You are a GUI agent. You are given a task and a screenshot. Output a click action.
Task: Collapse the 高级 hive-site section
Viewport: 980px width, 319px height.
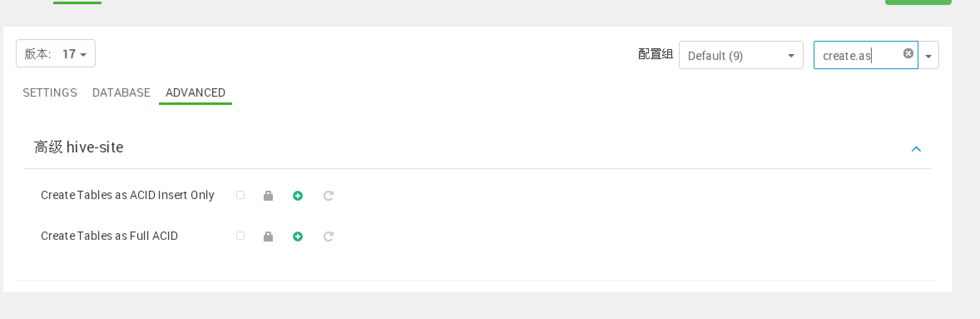[x=916, y=149]
